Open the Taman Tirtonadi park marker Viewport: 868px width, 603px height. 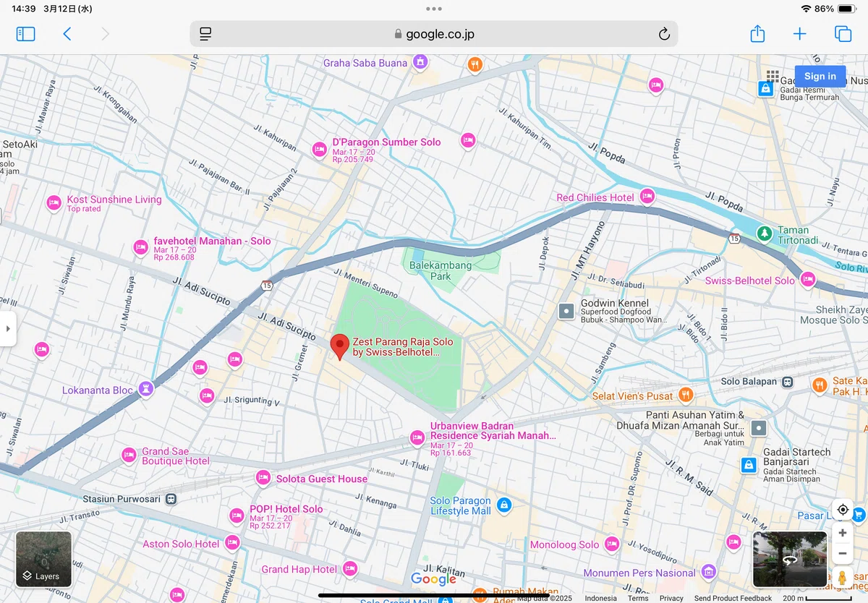(x=765, y=234)
